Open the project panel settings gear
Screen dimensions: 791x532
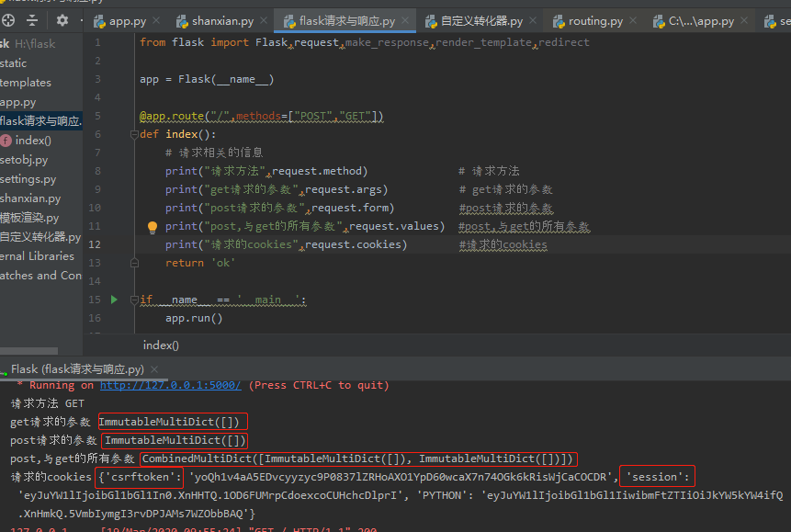click(x=62, y=20)
